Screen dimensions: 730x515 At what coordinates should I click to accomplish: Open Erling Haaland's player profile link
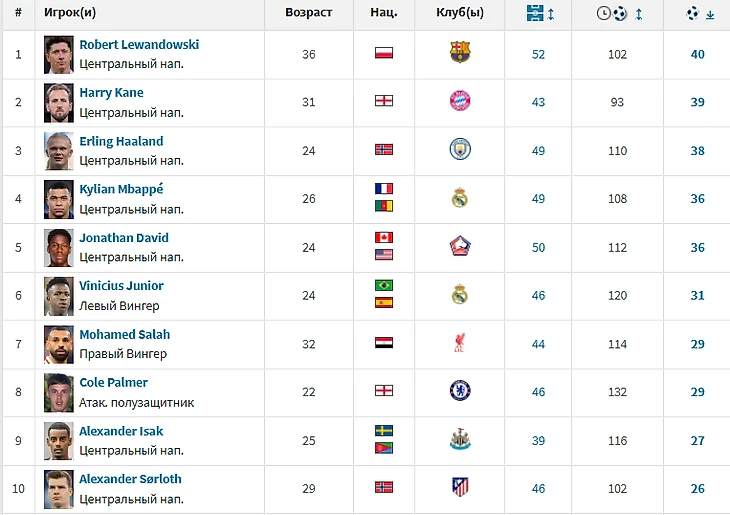(121, 141)
